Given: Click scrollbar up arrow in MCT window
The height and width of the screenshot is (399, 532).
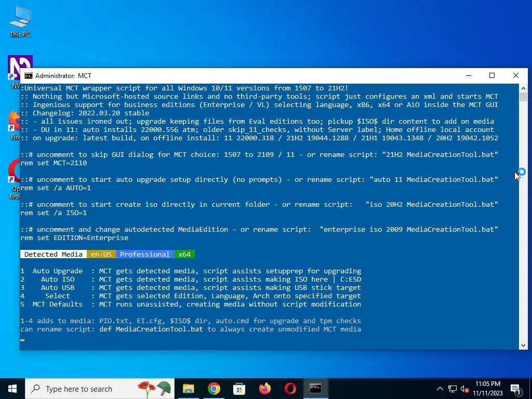Looking at the screenshot, I should tap(523, 88).
